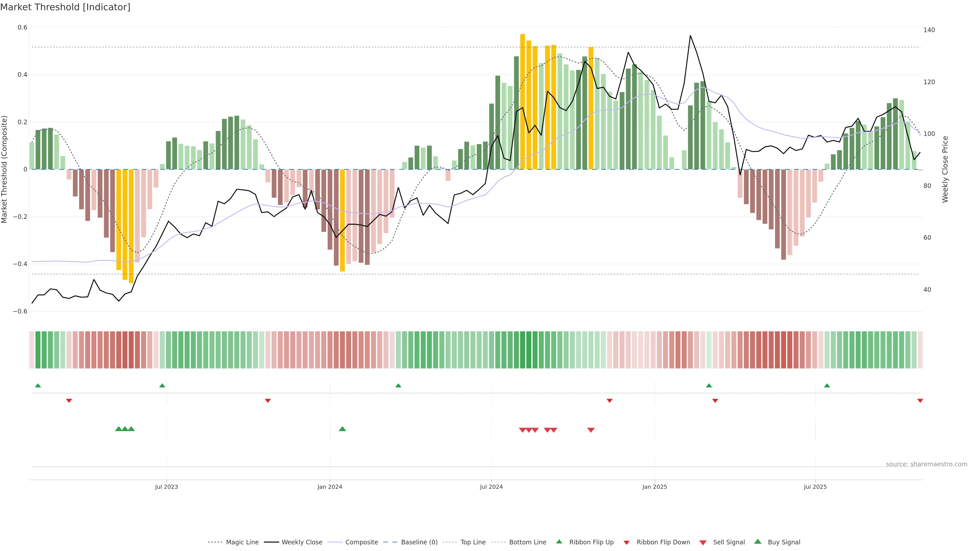This screenshot has width=980, height=551.
Task: Click the first Ribbon Flip Up marker at far left
Action: pos(38,386)
